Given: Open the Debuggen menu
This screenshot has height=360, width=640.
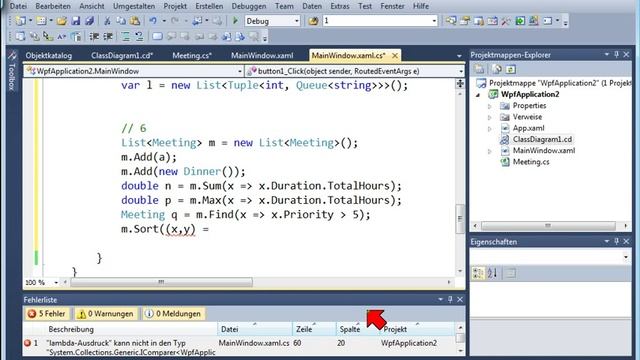Looking at the screenshot, I should point(249,6).
